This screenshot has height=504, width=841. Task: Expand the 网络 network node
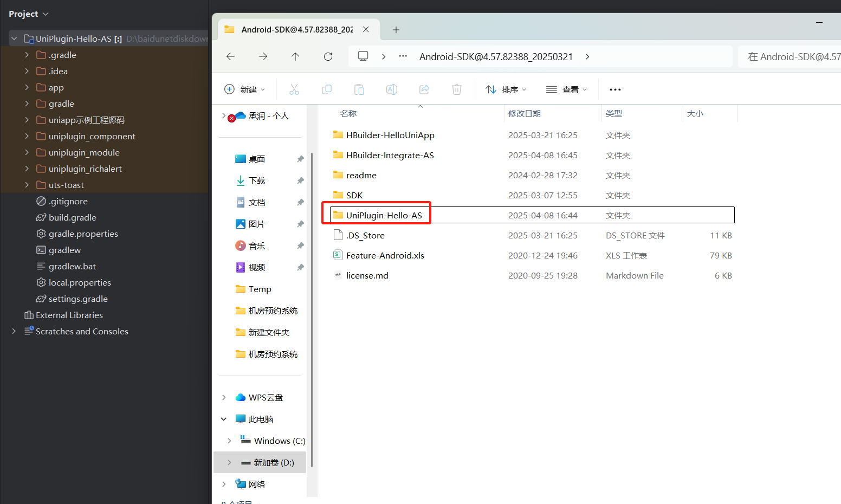[224, 484]
